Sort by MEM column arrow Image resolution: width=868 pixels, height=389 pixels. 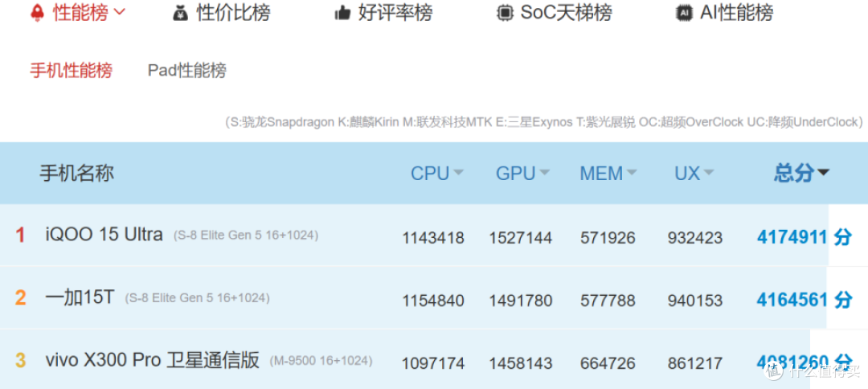pyautogui.click(x=631, y=173)
